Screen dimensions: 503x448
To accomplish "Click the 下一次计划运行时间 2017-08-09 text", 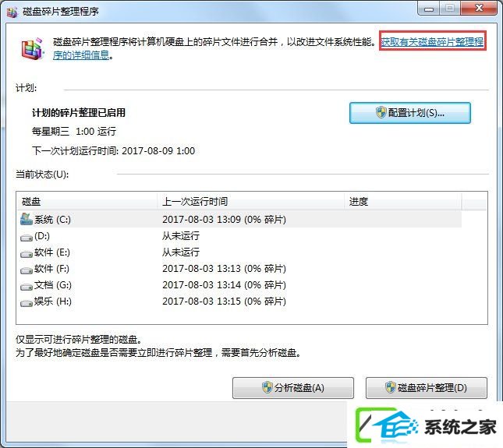I will click(x=113, y=151).
